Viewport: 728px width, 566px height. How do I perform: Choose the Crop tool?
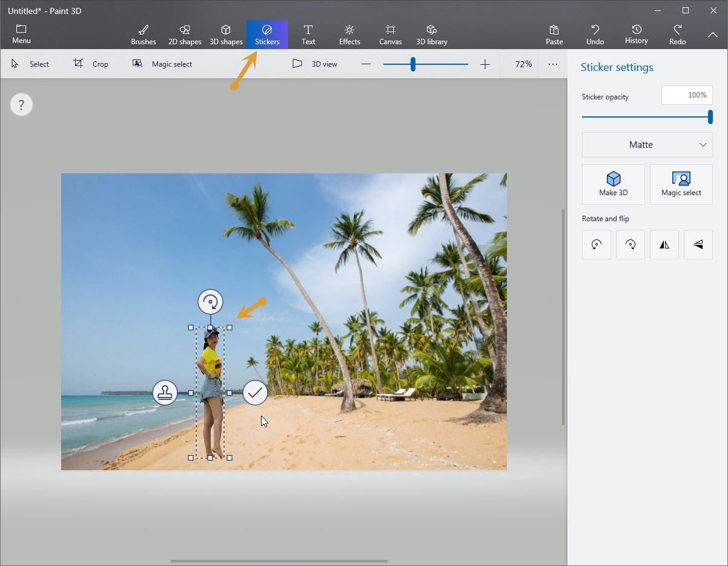pos(91,64)
